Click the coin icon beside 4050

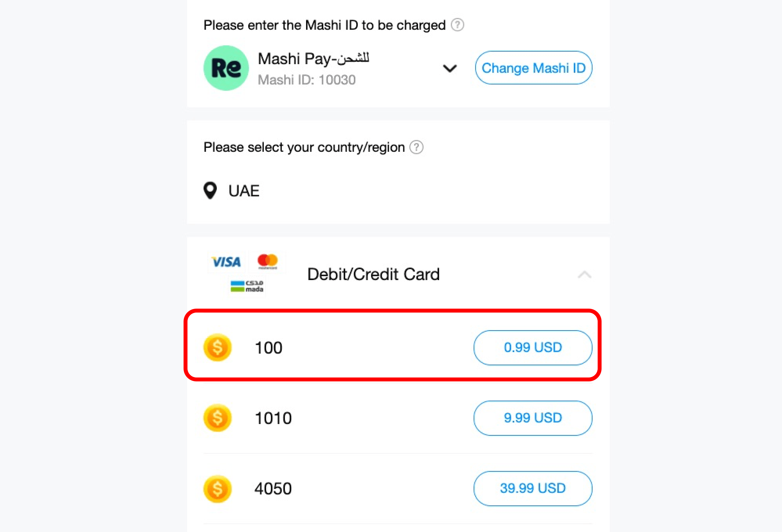point(218,489)
